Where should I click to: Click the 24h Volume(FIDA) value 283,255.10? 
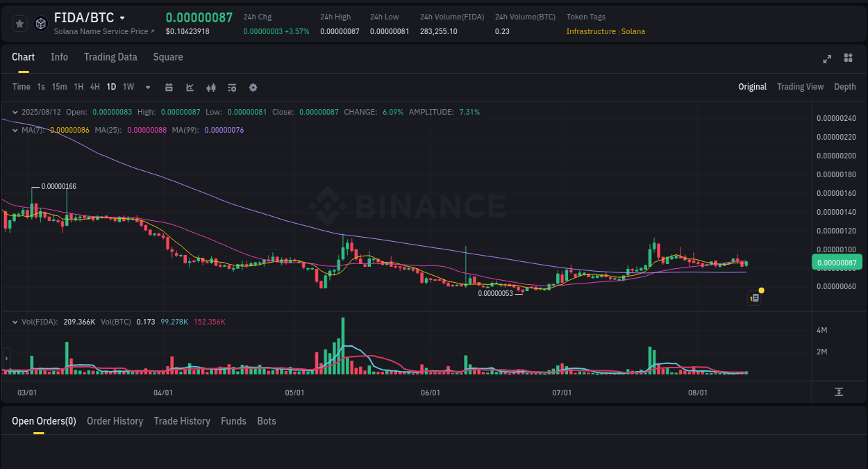pyautogui.click(x=438, y=31)
